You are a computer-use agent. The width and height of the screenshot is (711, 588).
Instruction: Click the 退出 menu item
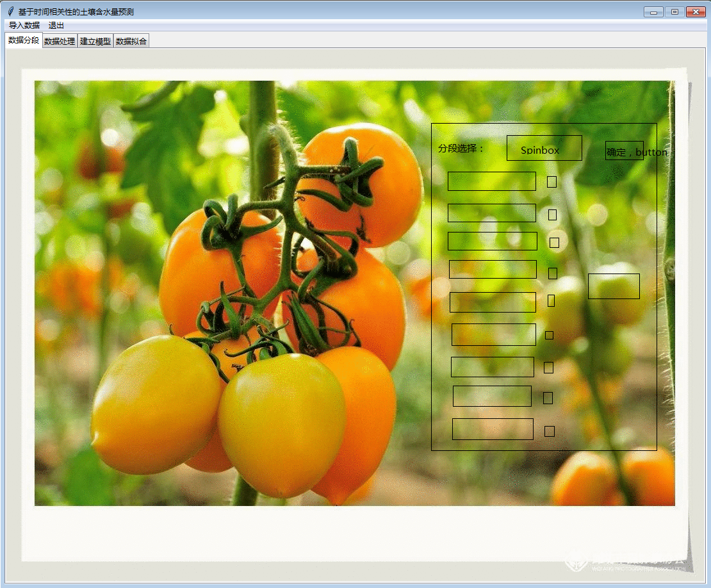[56, 26]
